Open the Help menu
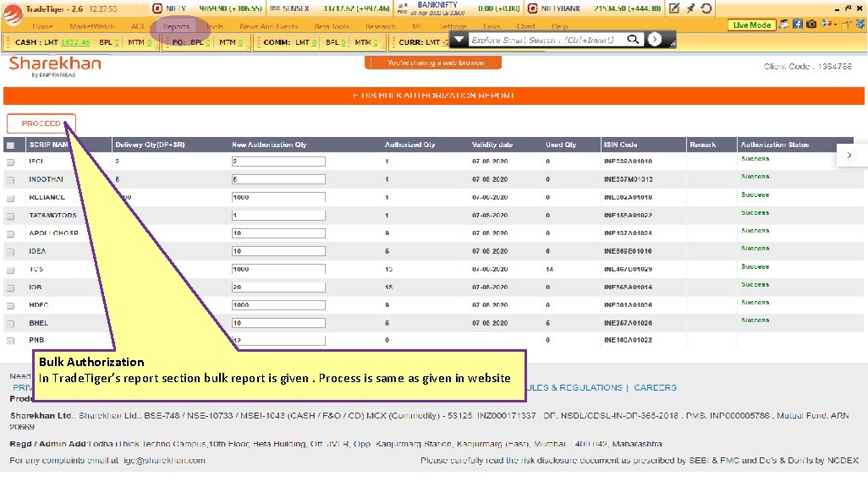 (560, 26)
